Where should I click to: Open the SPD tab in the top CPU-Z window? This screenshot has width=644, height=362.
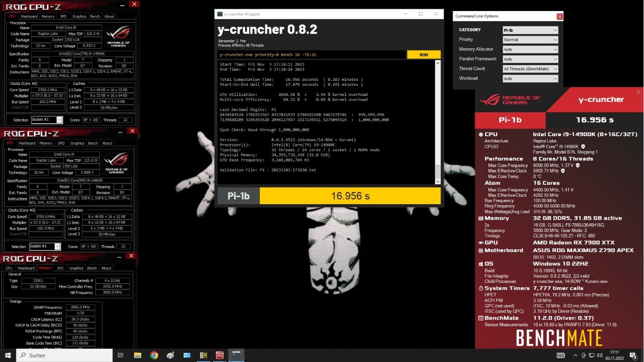point(63,16)
